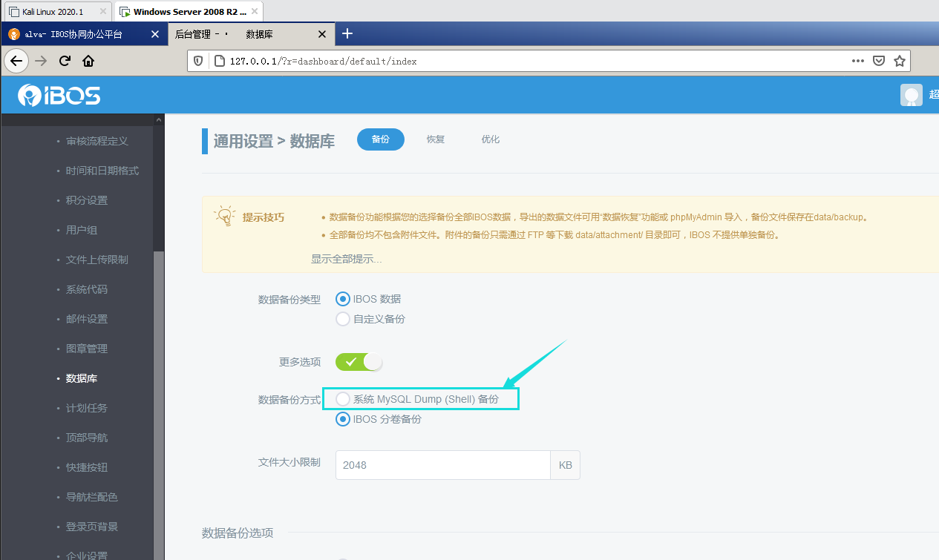Click the browser address bar URL
Screen dimensions: 939x560
coord(323,61)
